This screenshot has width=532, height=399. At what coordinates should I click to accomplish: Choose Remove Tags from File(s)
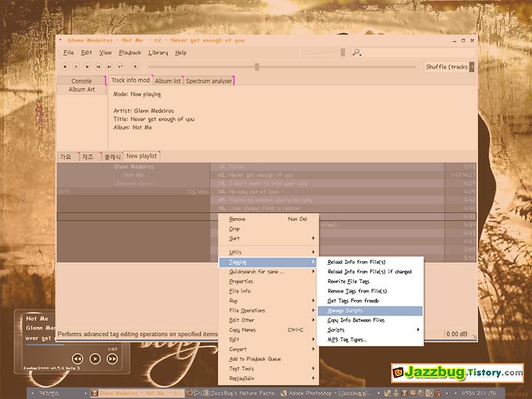click(x=370, y=291)
